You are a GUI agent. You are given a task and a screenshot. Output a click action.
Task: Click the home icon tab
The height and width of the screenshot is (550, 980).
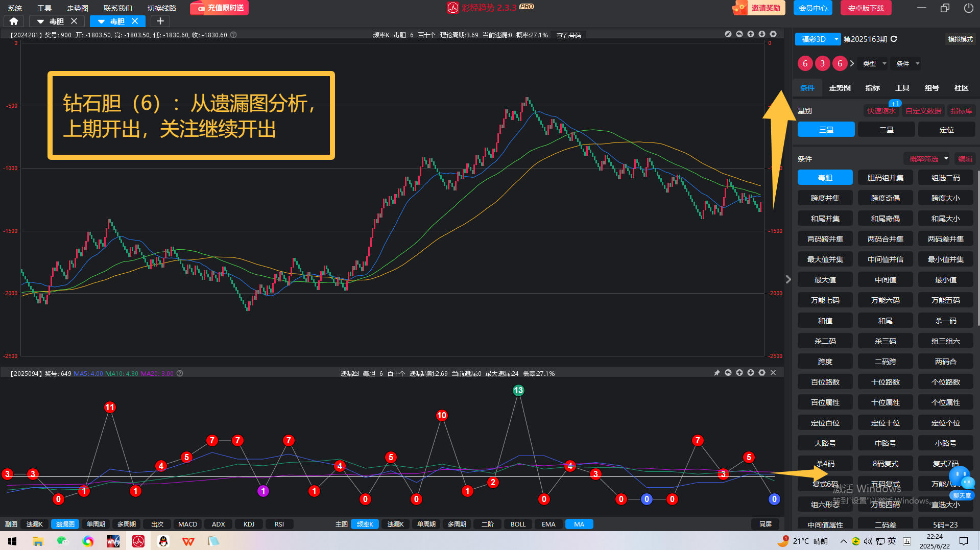pos(14,21)
